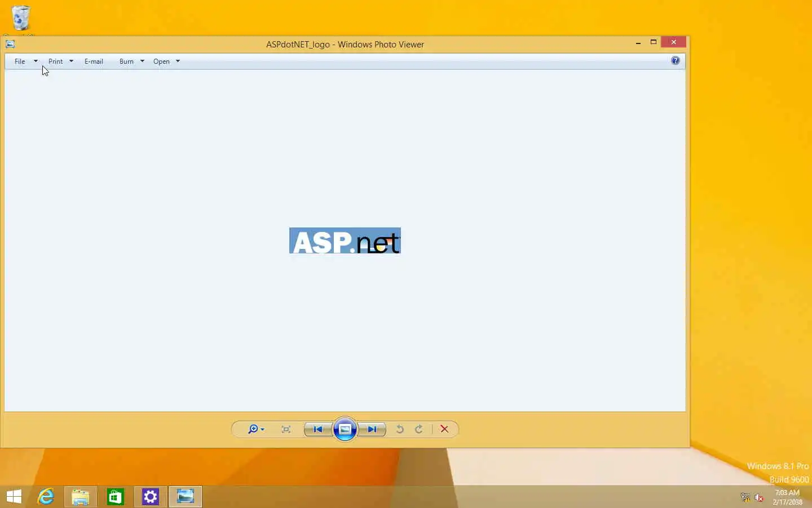Screen dimensions: 812x508
Task: Open the Recycle Bin on the desktop
Action: [x=21, y=19]
